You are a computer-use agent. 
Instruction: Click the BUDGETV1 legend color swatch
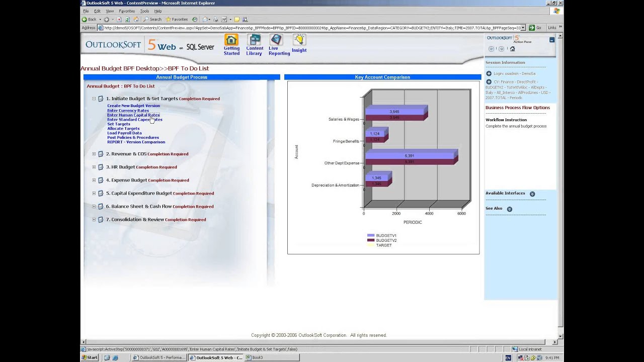[371, 235]
